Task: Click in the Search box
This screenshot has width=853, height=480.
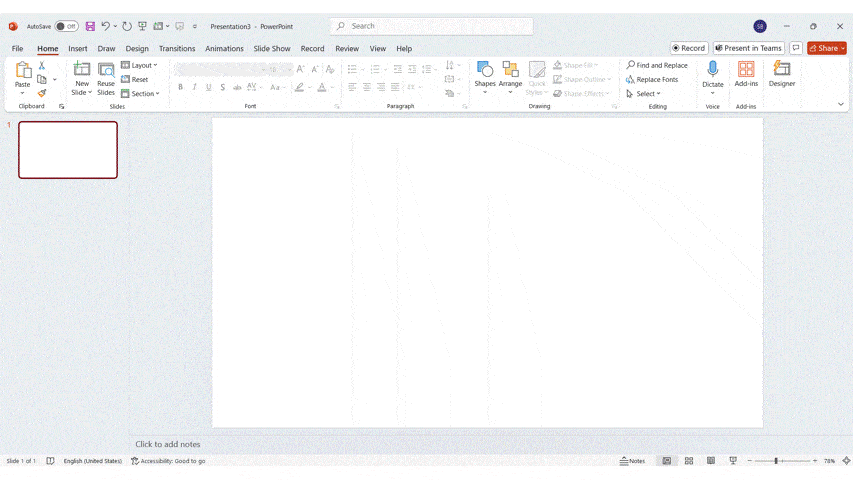Action: click(431, 26)
